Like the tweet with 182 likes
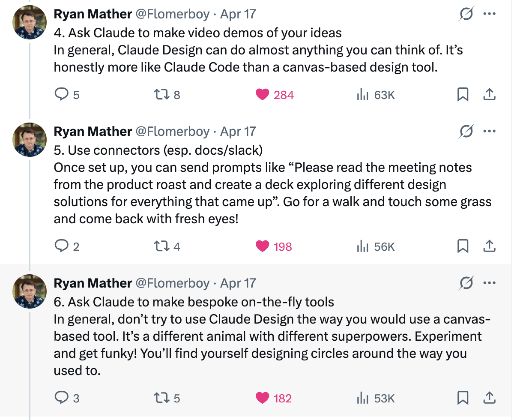This screenshot has width=514, height=420. [x=262, y=398]
